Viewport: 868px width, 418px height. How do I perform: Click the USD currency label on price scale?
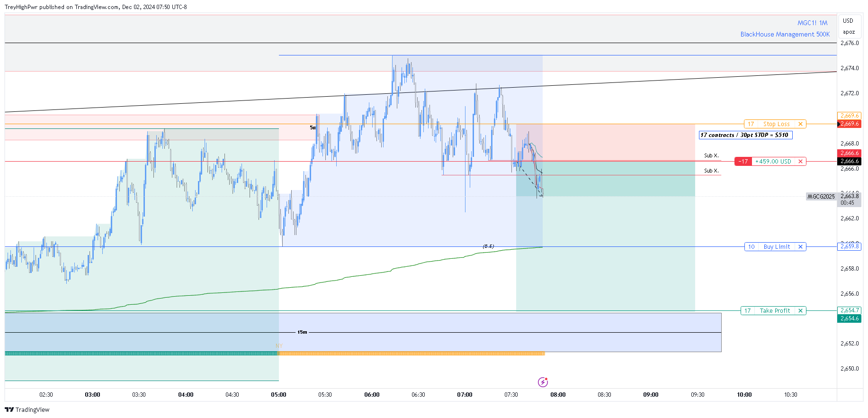click(848, 21)
